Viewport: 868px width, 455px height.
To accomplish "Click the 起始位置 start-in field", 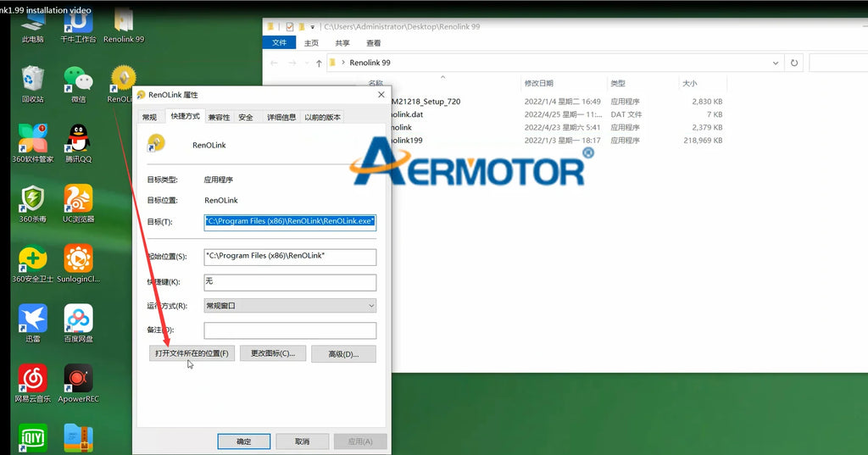I will 290,256.
